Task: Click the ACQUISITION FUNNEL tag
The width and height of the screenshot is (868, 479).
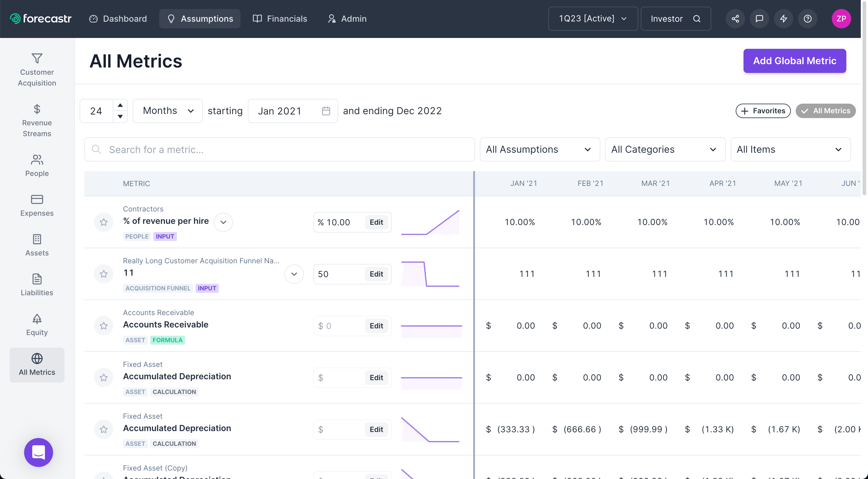Action: click(x=158, y=288)
